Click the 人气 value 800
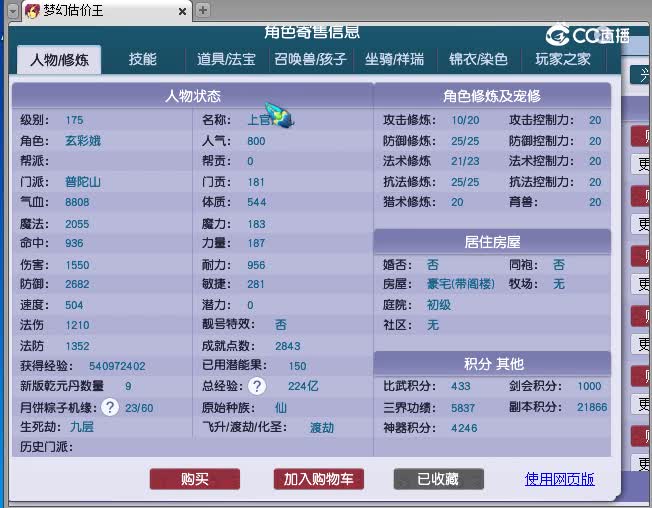This screenshot has height=508, width=652. tap(256, 141)
